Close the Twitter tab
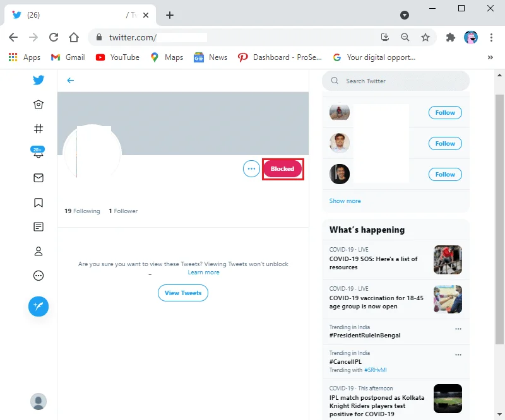Viewport: 505px width, 420px height. click(146, 15)
